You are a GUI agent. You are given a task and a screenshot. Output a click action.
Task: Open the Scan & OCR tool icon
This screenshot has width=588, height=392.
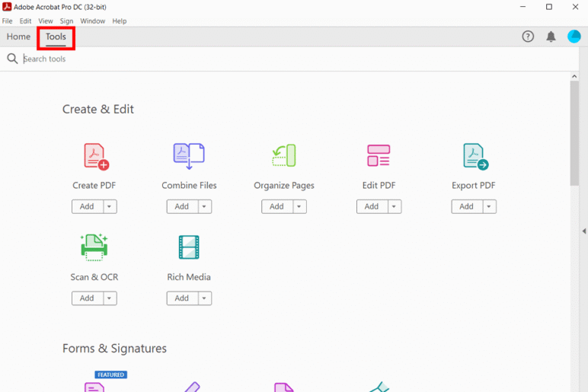click(x=94, y=247)
